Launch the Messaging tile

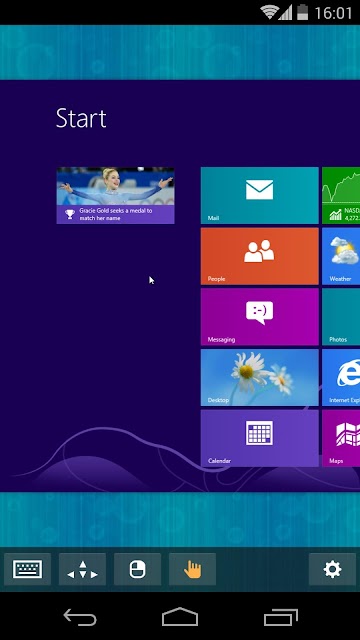click(x=260, y=317)
